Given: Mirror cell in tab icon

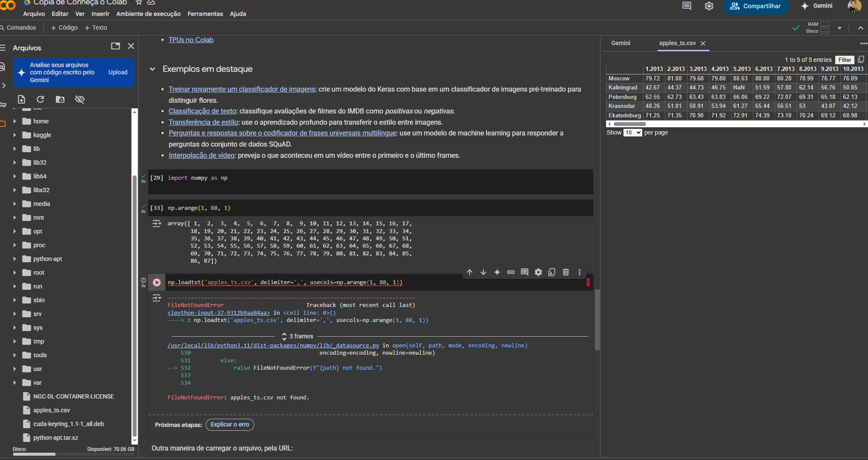Looking at the screenshot, I should pos(552,272).
